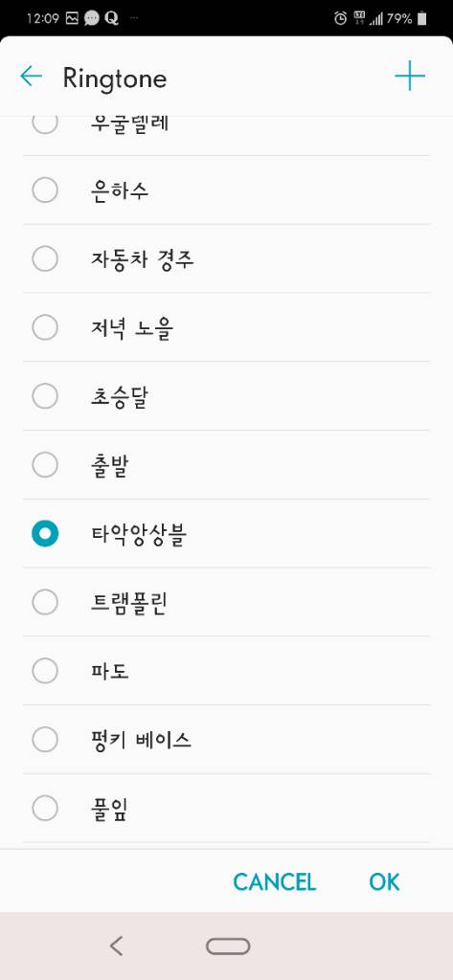This screenshot has width=453, height=980.
Task: Choose 저녁 노을 ringtone radio button
Action: (x=45, y=327)
